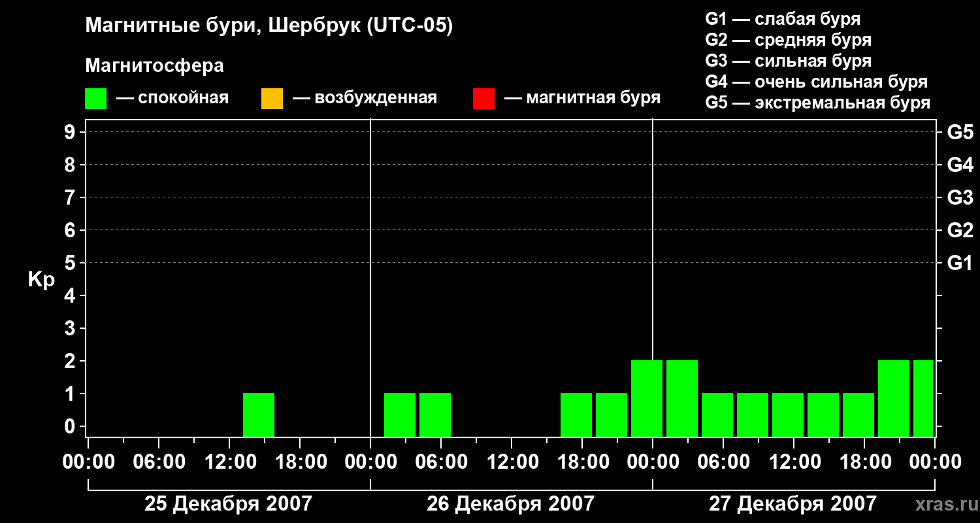Click the '06:00' time label under 25 December
This screenshot has width=980, height=523.
pyautogui.click(x=159, y=462)
